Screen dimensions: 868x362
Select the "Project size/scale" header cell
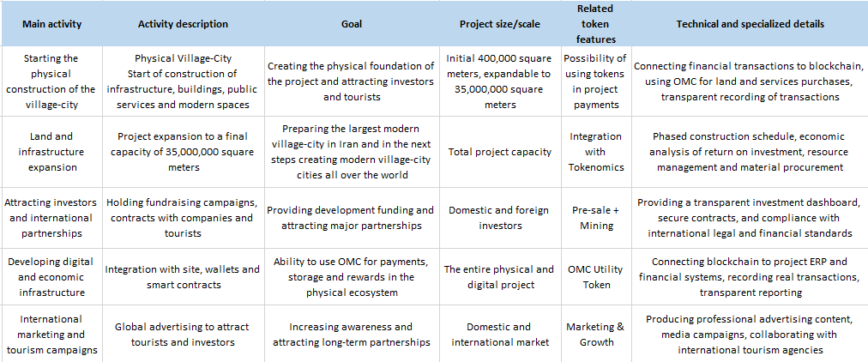pos(499,24)
